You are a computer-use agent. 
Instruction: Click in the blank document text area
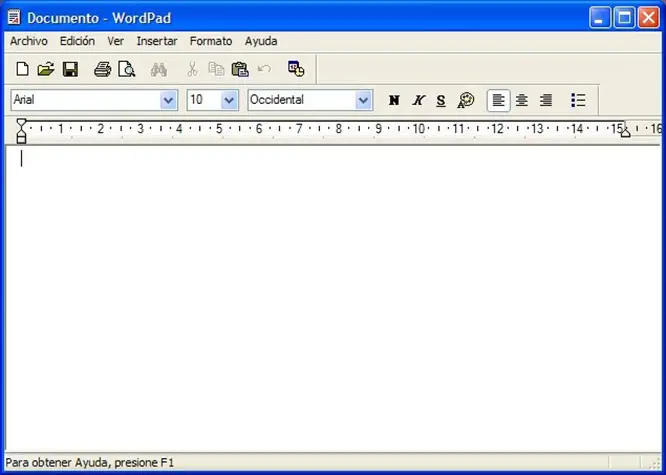(333, 297)
